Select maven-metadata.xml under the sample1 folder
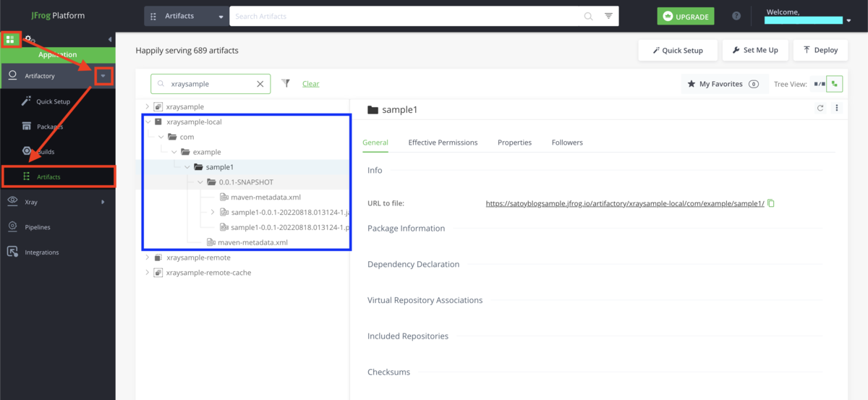This screenshot has height=400, width=868. coord(252,242)
